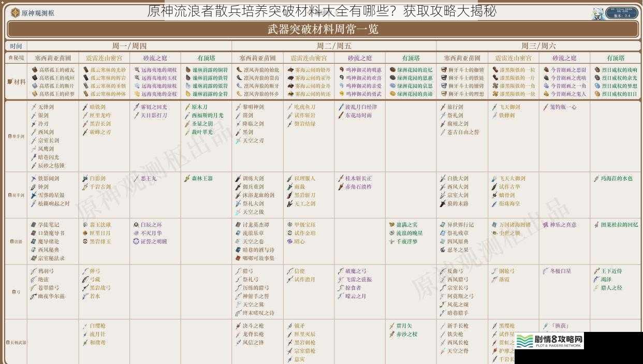The height and width of the screenshot is (364, 643).
Task: Click the polearm name 赤沙之杖
Action: 407,334
